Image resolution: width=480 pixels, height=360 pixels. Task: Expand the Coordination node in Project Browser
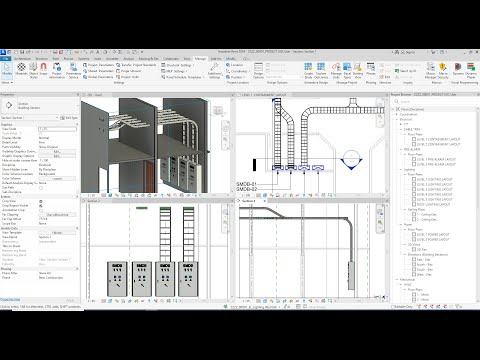tap(397, 114)
